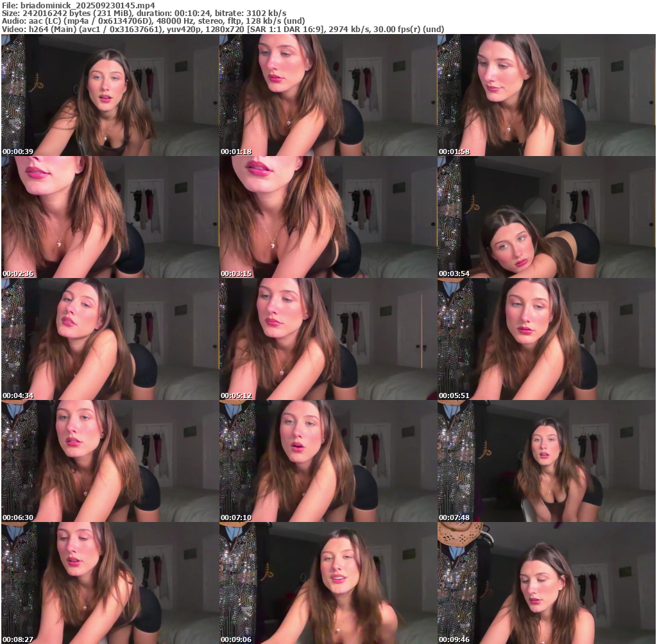Screen dimensions: 657x644
Task: Select the 00:03:15 thumbnail
Action: [x=328, y=217]
